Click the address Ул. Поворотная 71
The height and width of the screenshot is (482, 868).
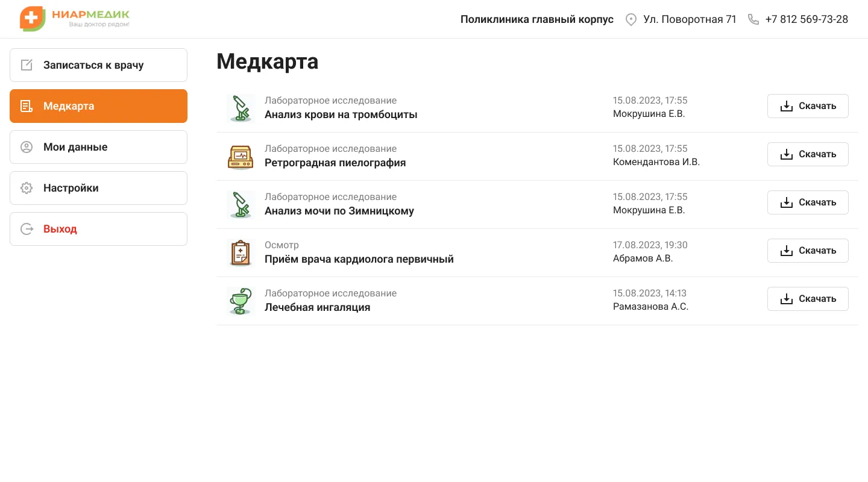690,19
